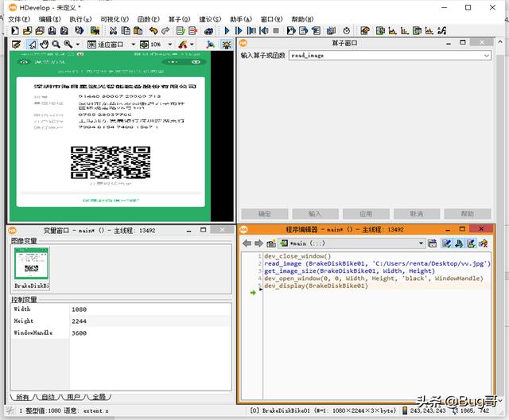Viewport: 509px width, 420px height.
Task: Go back in program editor history
Action: 247,243
